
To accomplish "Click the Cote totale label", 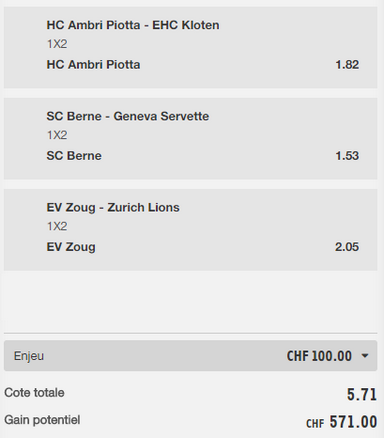I will [34, 393].
